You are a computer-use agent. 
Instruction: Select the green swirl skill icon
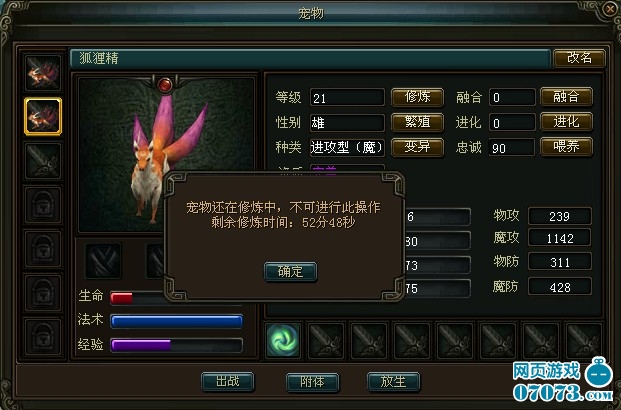[x=283, y=340]
